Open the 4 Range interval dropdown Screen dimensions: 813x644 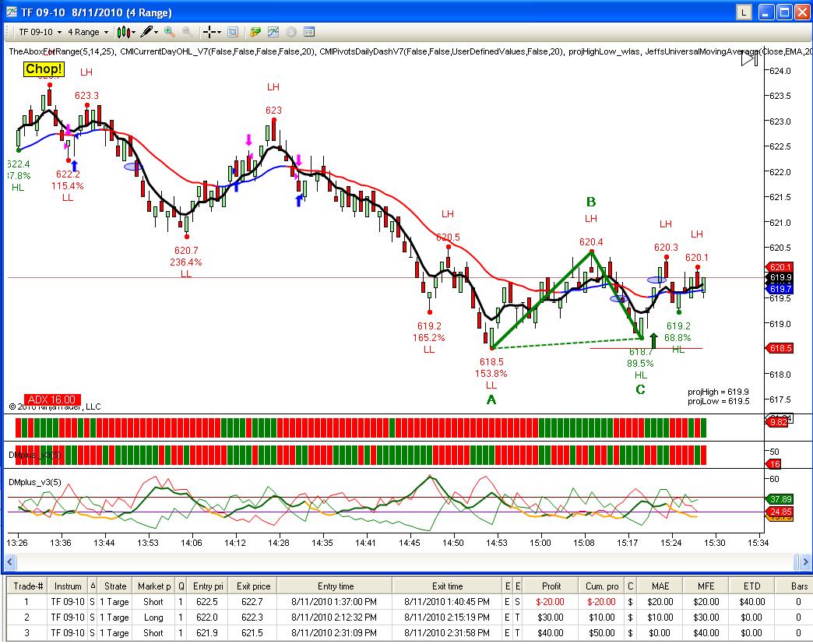[88, 32]
